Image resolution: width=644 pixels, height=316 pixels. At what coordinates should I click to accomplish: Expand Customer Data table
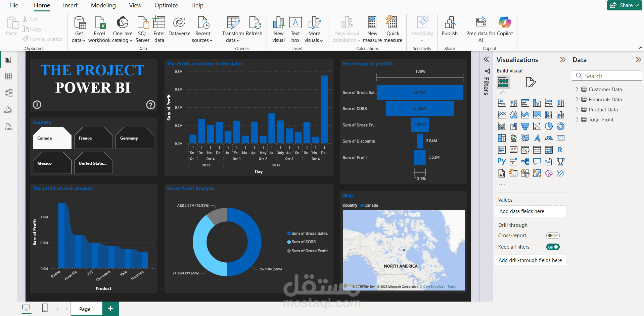point(577,89)
